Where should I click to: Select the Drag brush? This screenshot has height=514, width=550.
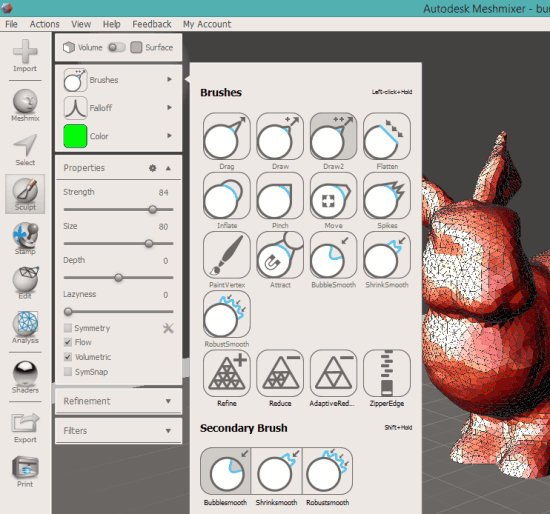(227, 136)
